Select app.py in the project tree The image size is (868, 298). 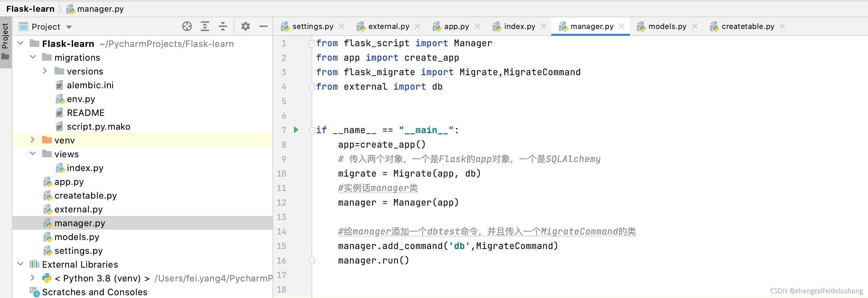69,182
